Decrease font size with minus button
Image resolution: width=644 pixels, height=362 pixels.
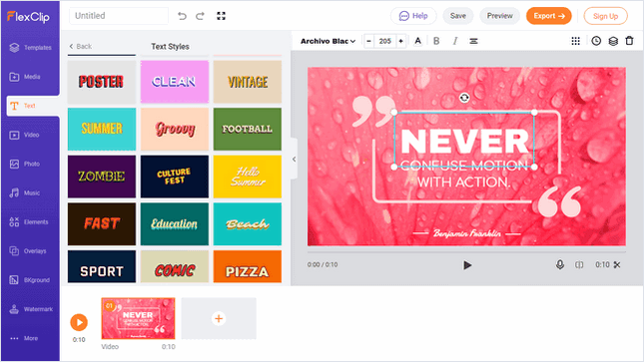click(368, 41)
